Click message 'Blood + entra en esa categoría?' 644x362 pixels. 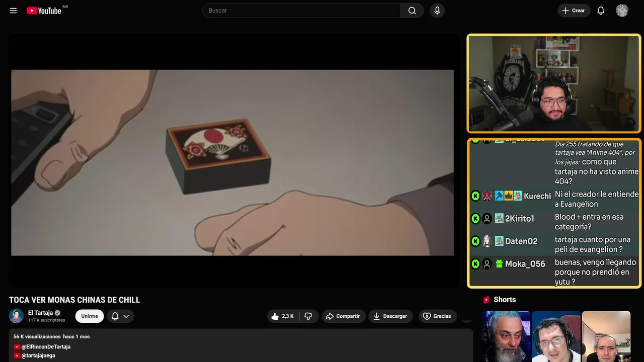589,222
